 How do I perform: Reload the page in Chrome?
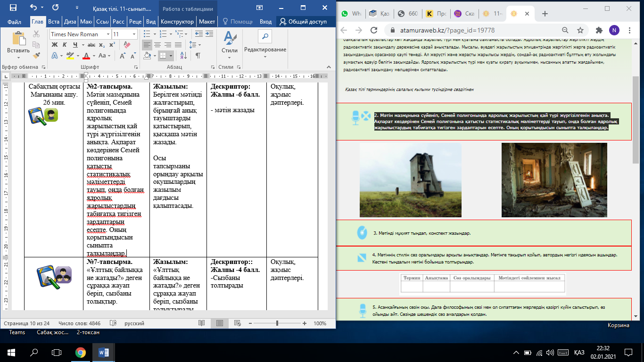click(373, 30)
